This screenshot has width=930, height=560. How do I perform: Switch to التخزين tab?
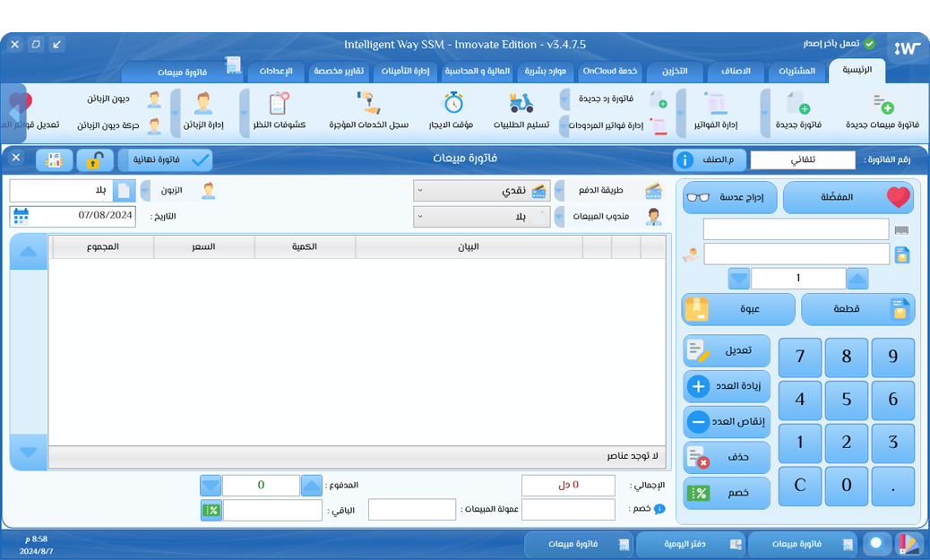(675, 71)
